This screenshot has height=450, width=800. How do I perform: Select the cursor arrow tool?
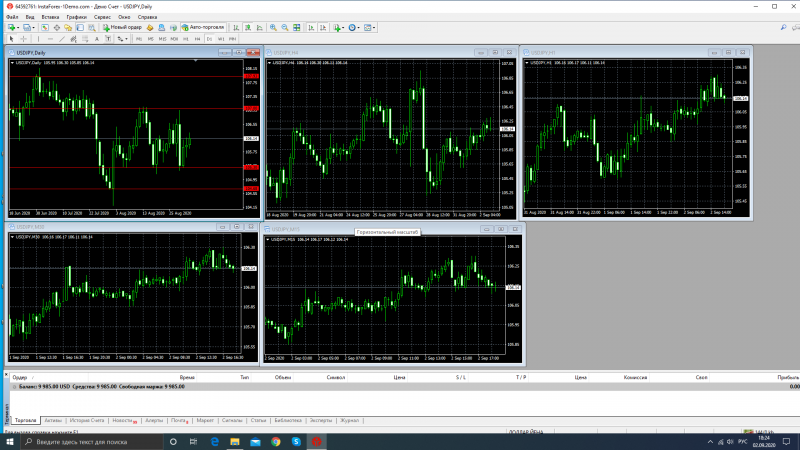point(11,39)
